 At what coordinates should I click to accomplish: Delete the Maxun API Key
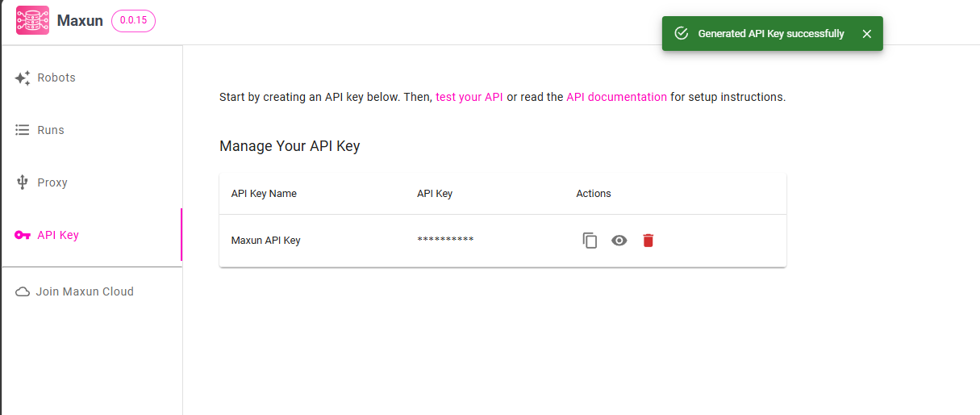(x=648, y=241)
